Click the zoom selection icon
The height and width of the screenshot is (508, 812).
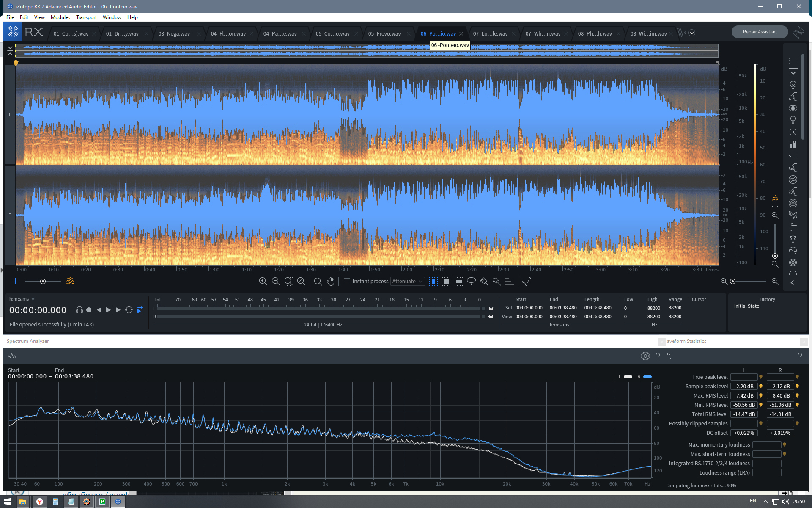(288, 282)
